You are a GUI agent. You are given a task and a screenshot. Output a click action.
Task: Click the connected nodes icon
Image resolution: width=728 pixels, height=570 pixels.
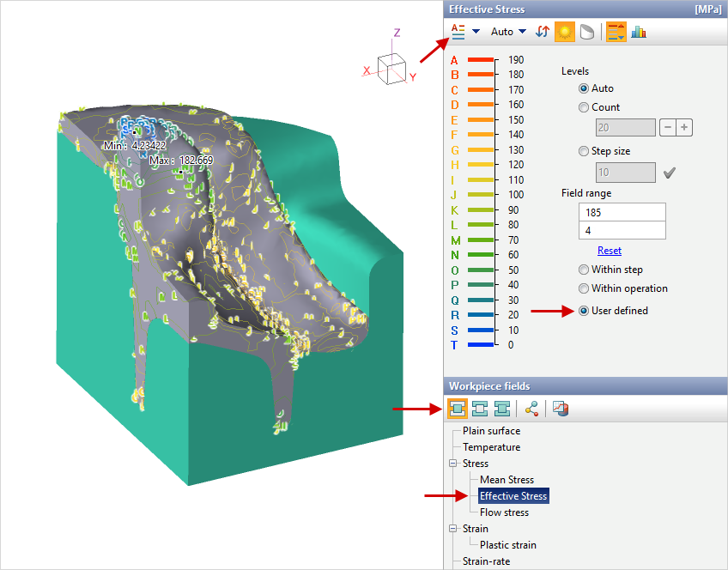coord(531,409)
